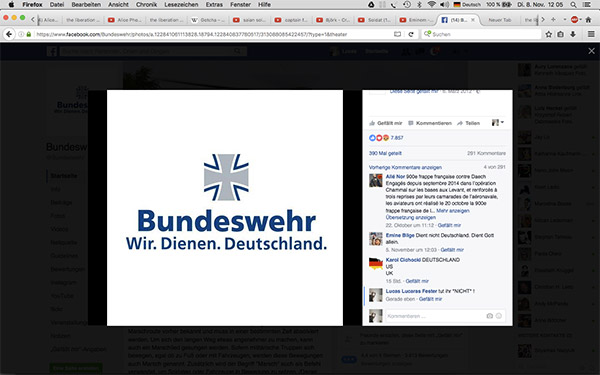600x375 pixels.
Task: Click Vorherige Kommentare anzeigen link
Action: (x=405, y=167)
